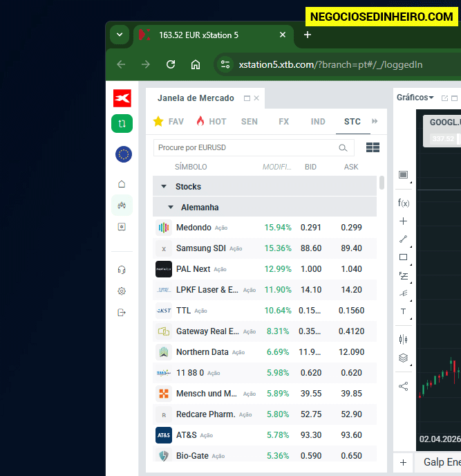Click the red XTB logo icon
Image resolution: width=461 pixels, height=476 pixels.
[122, 98]
